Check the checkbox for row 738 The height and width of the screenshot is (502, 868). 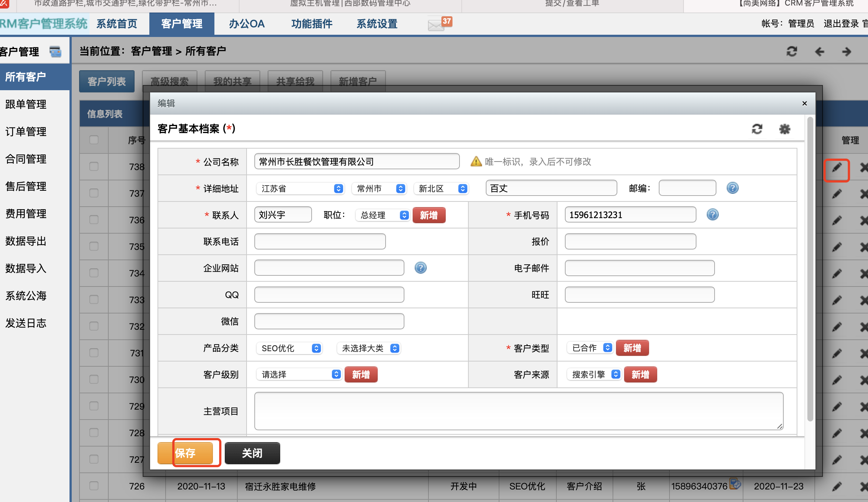(94, 166)
